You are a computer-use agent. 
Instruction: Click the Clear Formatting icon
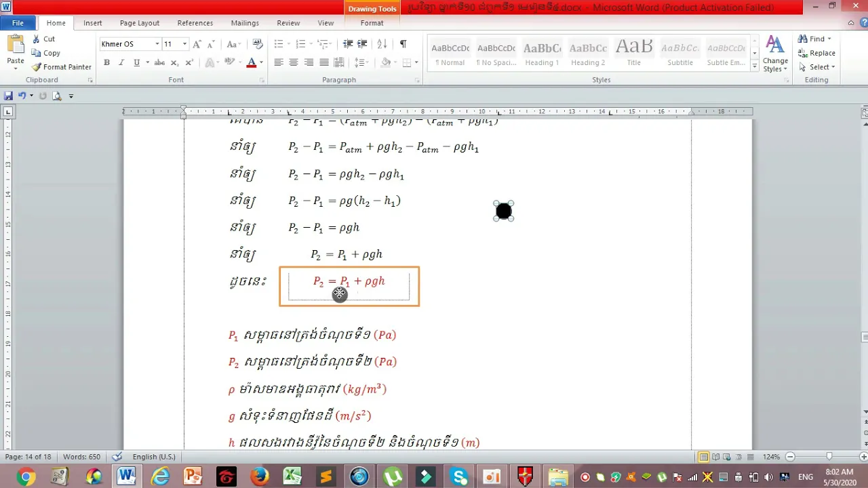click(x=258, y=44)
